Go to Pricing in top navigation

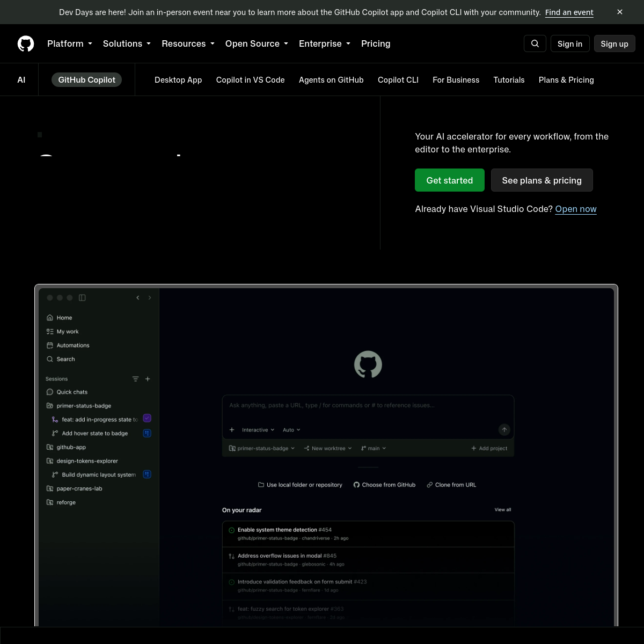(376, 43)
